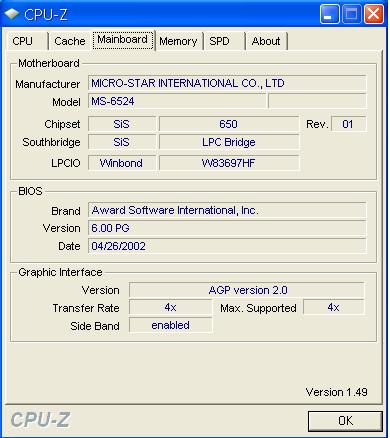Click the Side Band enabled value
The height and width of the screenshot is (438, 390).
tap(170, 325)
